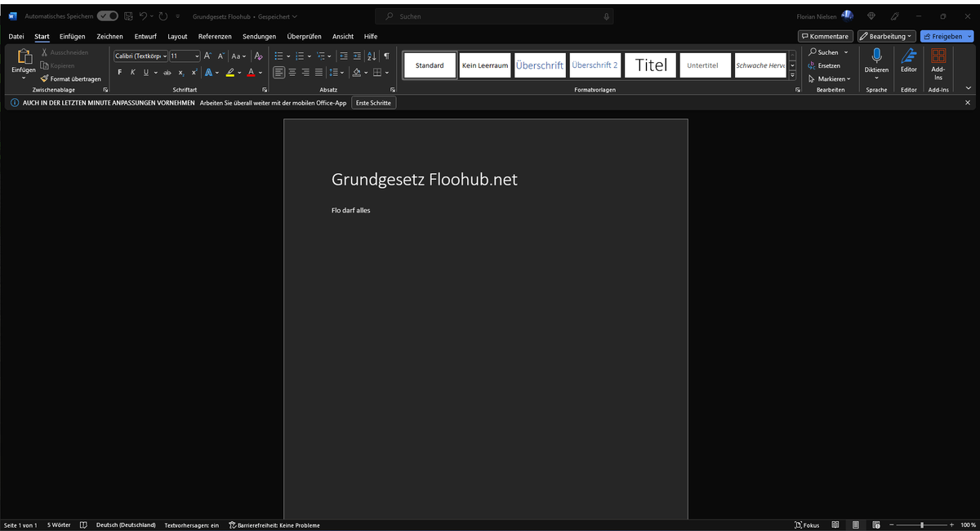Align text left
The height and width of the screenshot is (531, 980).
click(278, 72)
